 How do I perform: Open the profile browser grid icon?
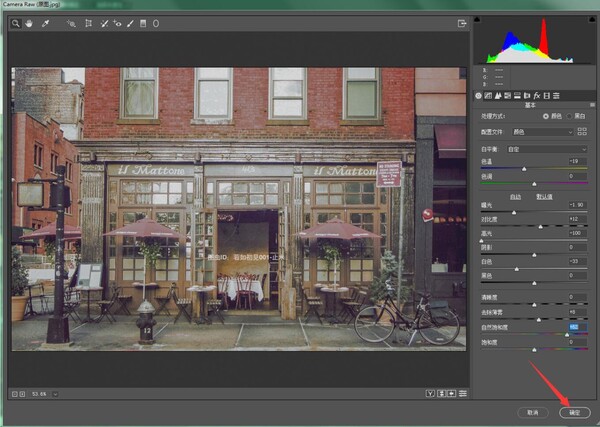(x=582, y=132)
